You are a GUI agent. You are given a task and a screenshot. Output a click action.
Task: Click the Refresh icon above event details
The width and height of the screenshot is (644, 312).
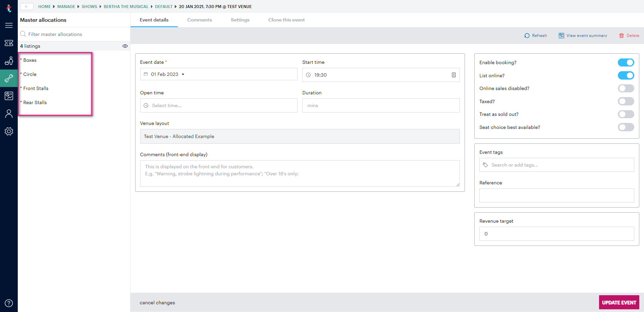point(527,36)
